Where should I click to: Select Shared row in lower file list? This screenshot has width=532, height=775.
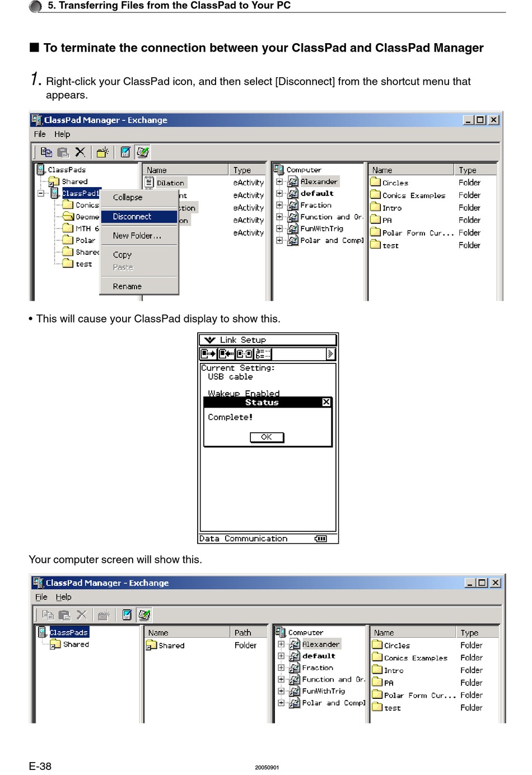tap(171, 645)
